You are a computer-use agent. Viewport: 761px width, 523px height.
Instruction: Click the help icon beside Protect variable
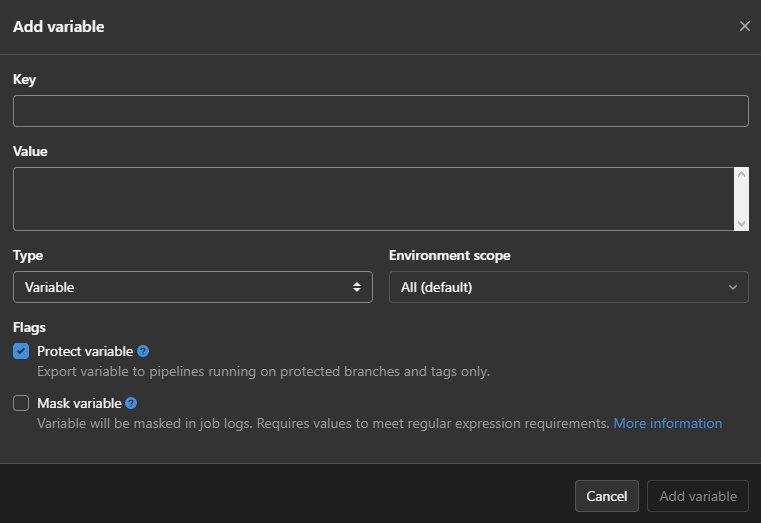pos(143,351)
